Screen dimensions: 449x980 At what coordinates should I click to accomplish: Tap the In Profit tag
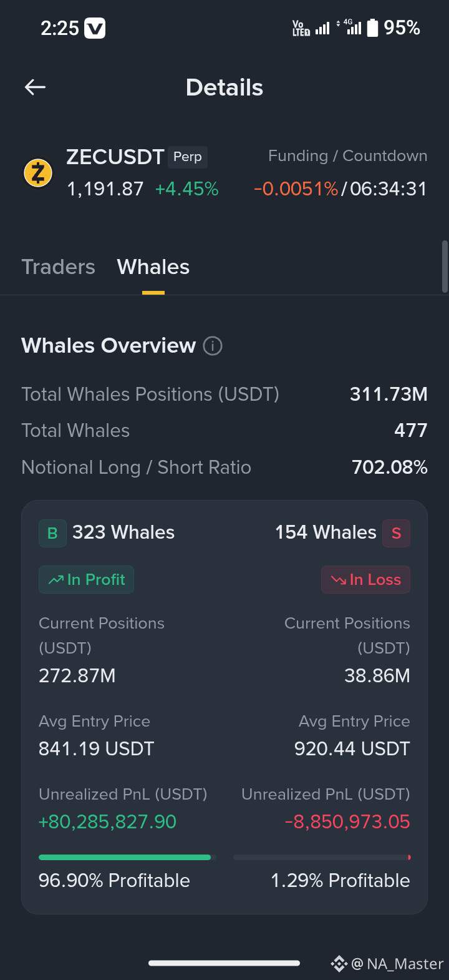86,580
